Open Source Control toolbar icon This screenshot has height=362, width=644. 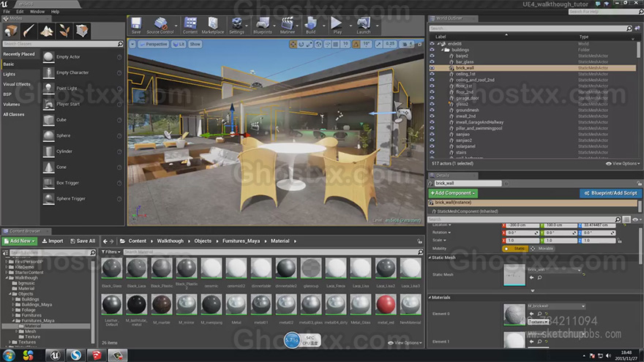coord(160,25)
